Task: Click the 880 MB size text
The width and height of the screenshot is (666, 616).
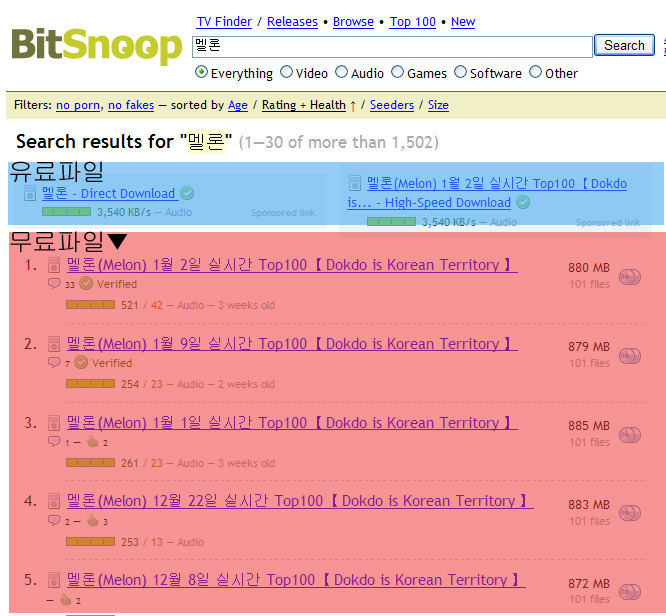Action: click(x=589, y=268)
